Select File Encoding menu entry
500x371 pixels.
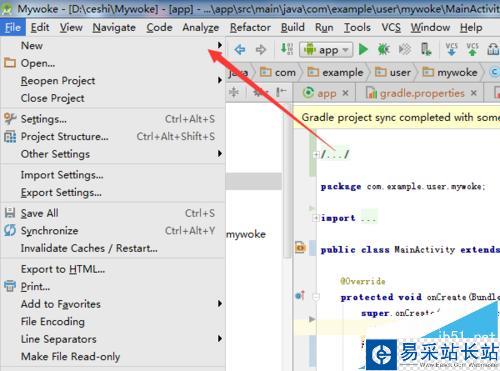(113, 321)
